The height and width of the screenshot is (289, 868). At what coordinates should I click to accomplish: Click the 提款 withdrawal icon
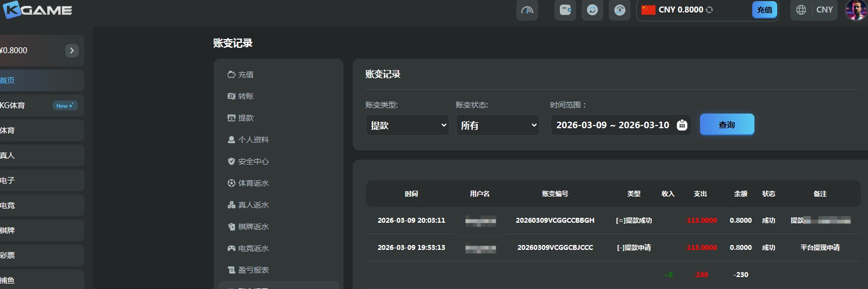231,118
